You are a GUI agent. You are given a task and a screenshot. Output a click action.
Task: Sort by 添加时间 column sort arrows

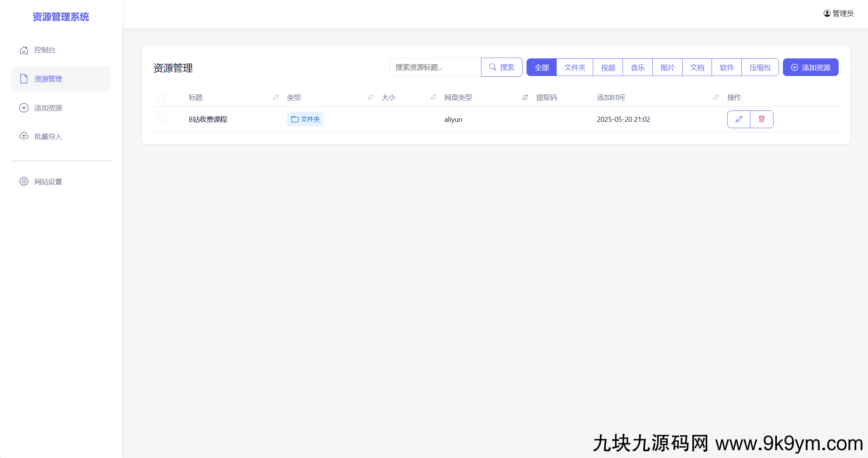716,97
